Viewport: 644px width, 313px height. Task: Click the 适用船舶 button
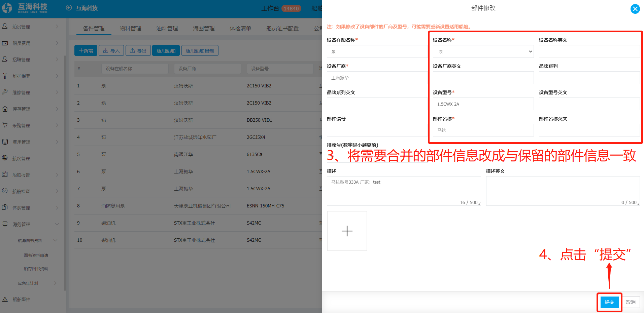click(166, 50)
